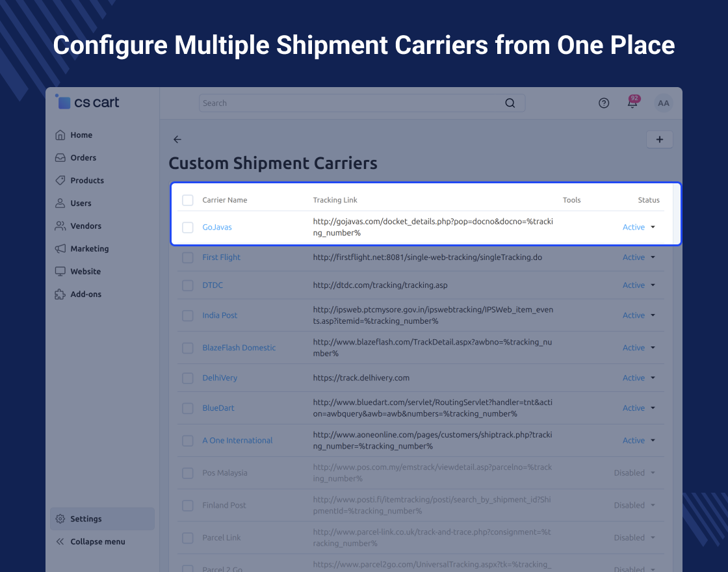The width and height of the screenshot is (728, 572).
Task: Check the A One International row checkbox
Action: click(x=188, y=441)
